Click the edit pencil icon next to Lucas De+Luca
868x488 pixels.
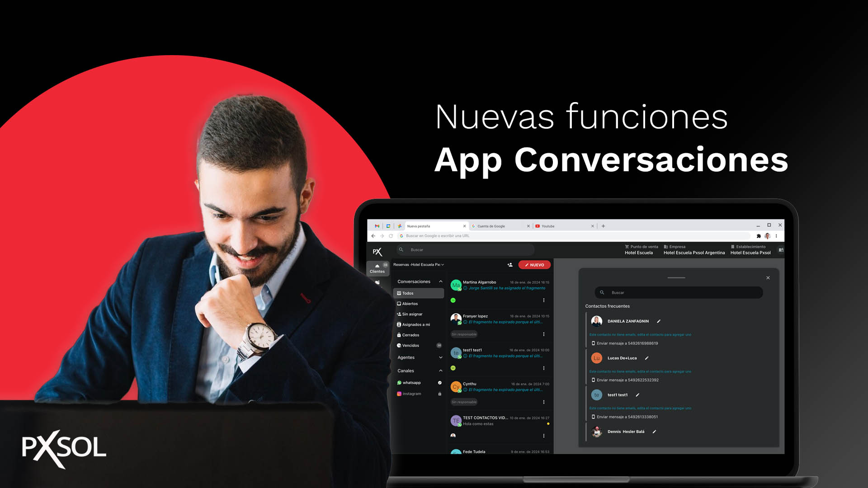(x=647, y=357)
